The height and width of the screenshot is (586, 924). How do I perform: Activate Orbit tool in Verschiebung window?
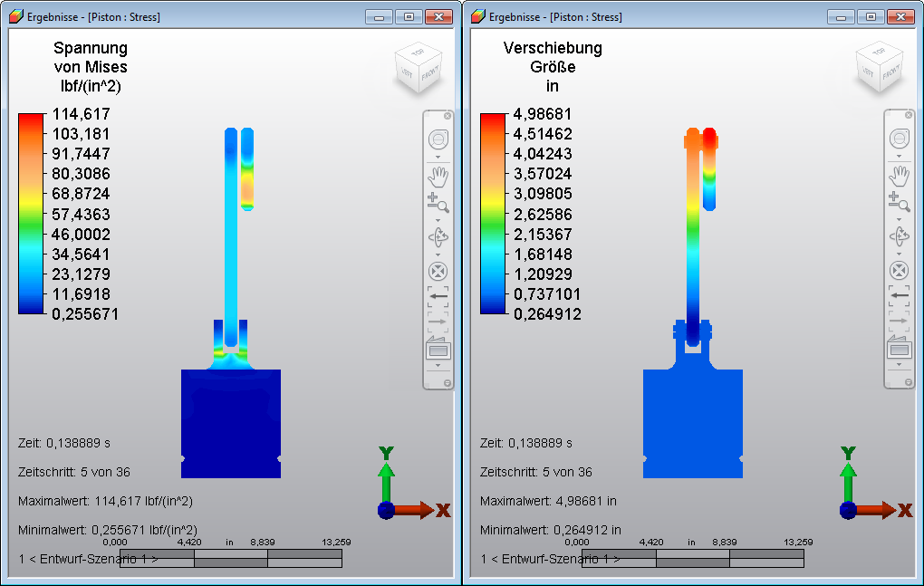[x=900, y=236]
